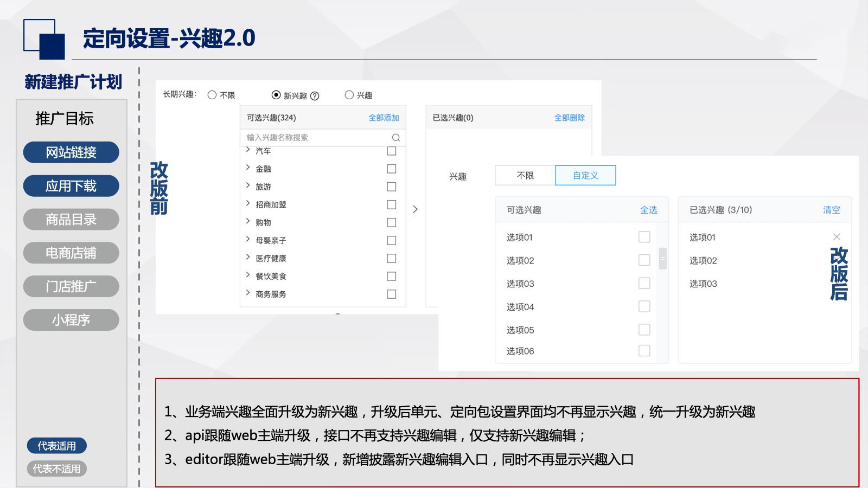Click the 全部删除 link
Screen dimensions: 868x488
(x=570, y=118)
